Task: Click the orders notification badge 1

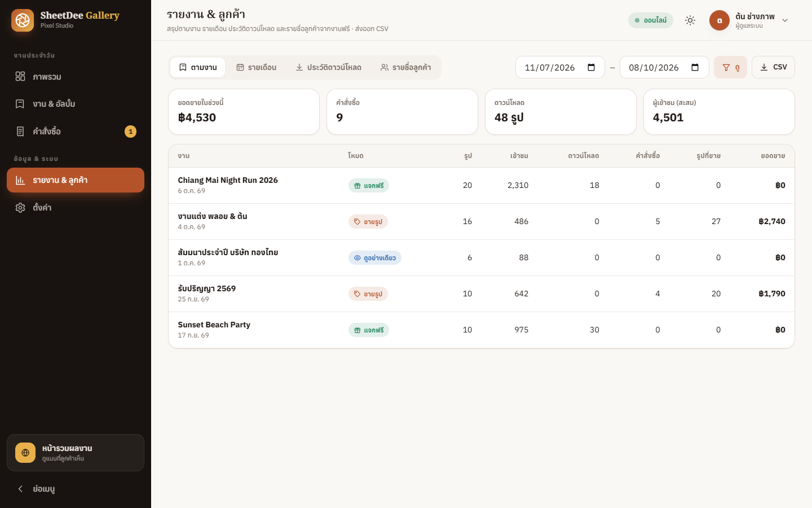Action: 130,132
